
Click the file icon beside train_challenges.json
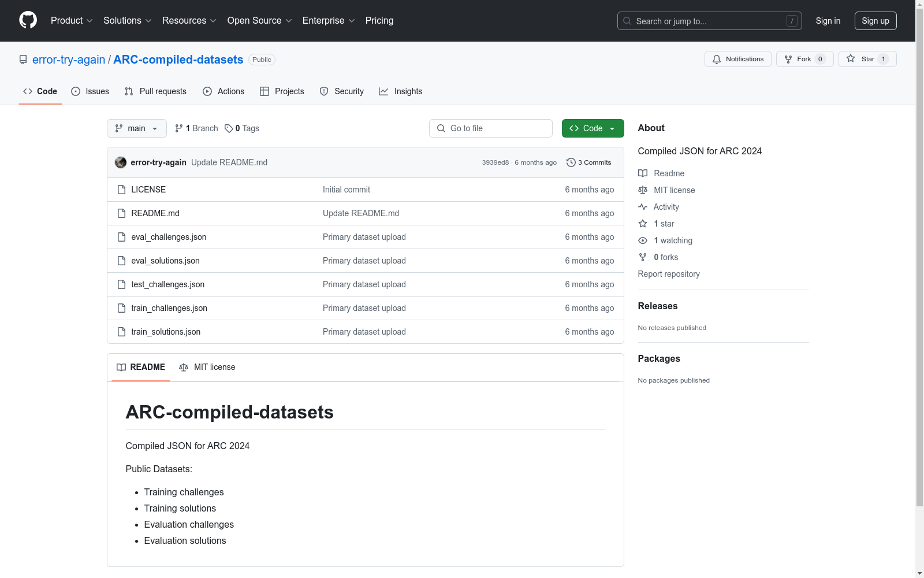click(x=121, y=308)
